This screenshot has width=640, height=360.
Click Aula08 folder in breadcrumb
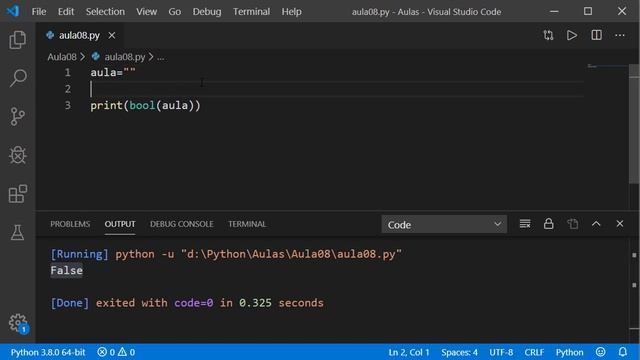[x=62, y=57]
